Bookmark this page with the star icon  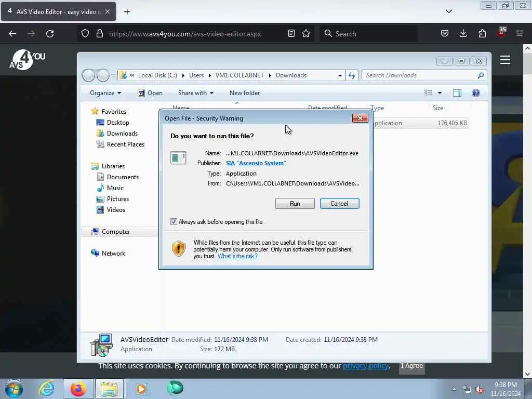pyautogui.click(x=306, y=33)
